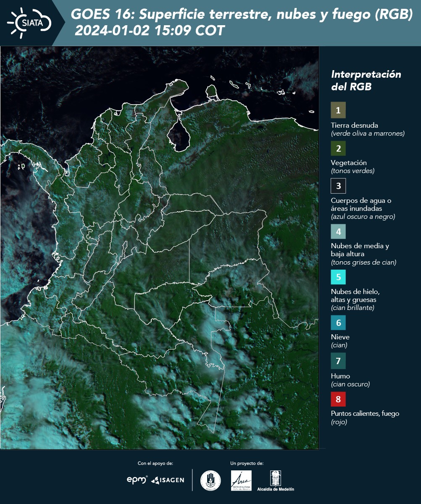Click the timestamp 2024-01-02 15:09 COT

tap(150, 31)
